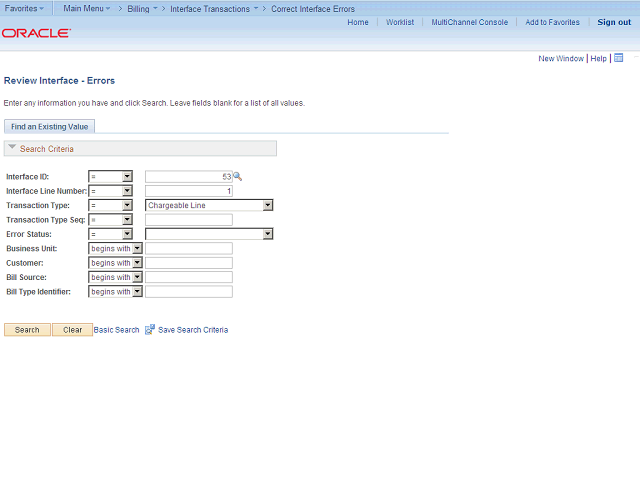Open the Worklist link
Image resolution: width=640 pixels, height=480 pixels.
point(400,22)
